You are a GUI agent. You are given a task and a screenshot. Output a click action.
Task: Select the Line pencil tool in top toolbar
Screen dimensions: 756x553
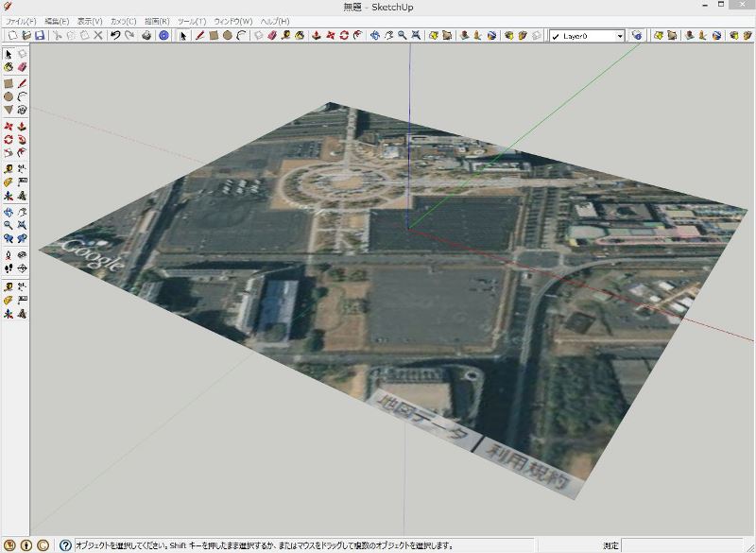[200, 36]
